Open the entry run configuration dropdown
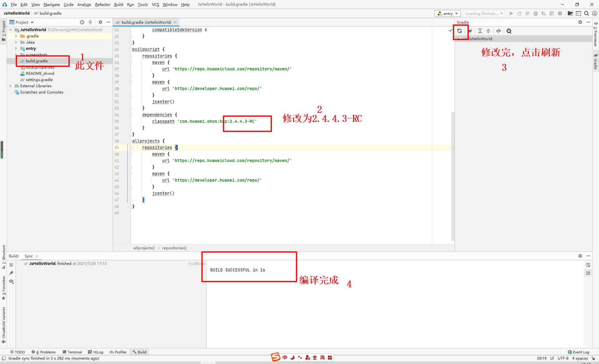This screenshot has width=599, height=364. click(x=447, y=13)
